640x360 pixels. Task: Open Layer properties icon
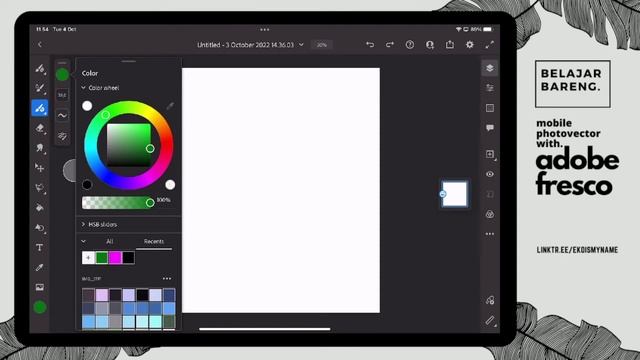(x=490, y=88)
